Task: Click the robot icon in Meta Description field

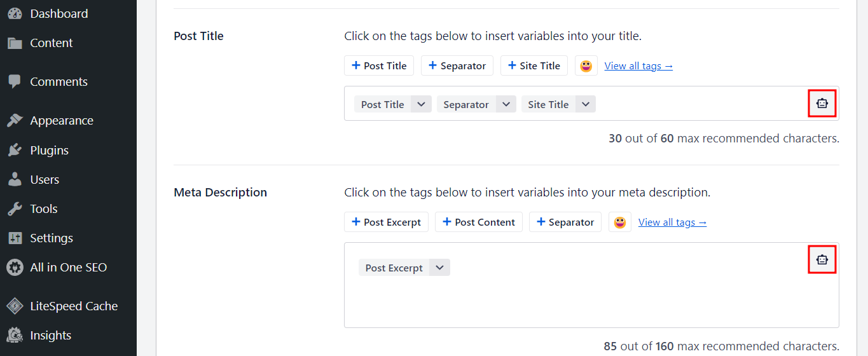Action: pyautogui.click(x=822, y=259)
